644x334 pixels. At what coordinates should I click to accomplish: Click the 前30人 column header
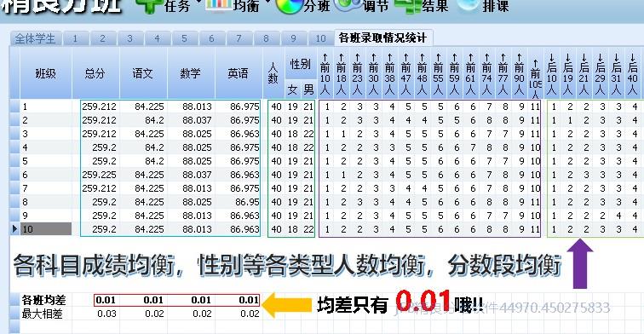point(373,73)
